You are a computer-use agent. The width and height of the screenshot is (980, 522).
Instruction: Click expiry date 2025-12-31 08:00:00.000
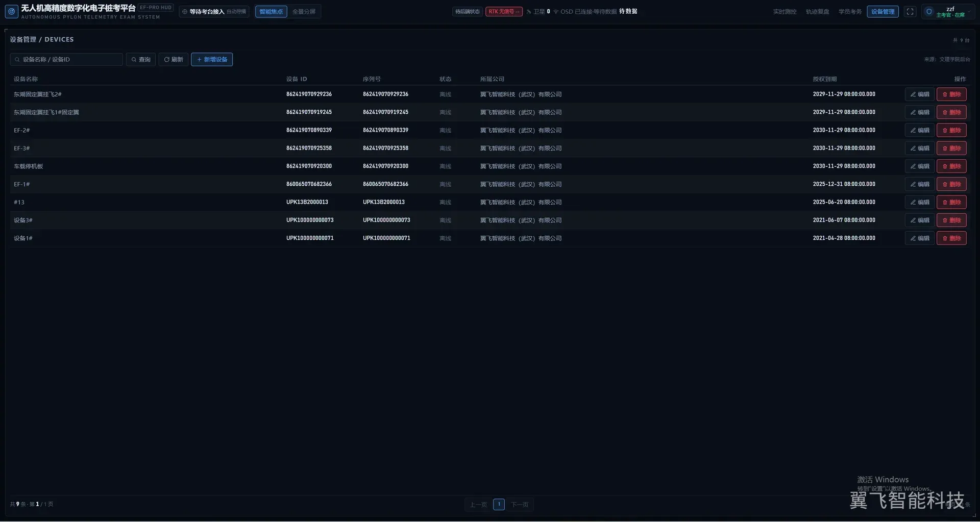(844, 184)
